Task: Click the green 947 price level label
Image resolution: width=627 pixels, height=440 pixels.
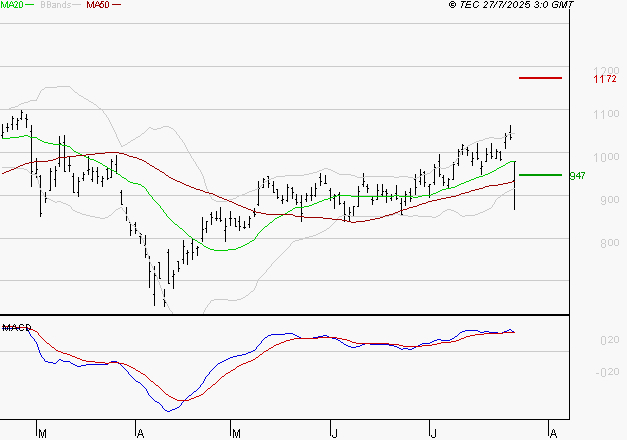Action: coord(577,176)
